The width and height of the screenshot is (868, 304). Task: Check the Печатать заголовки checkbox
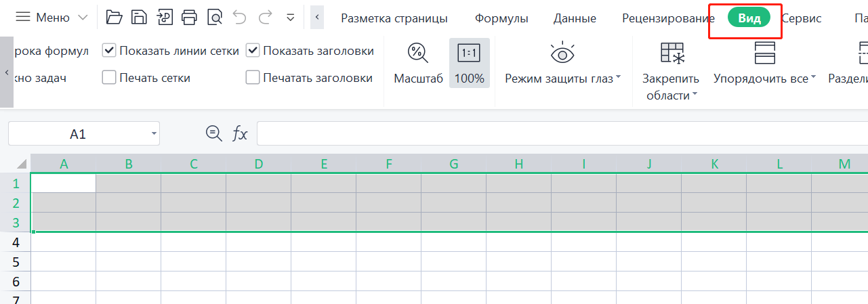pos(253,78)
